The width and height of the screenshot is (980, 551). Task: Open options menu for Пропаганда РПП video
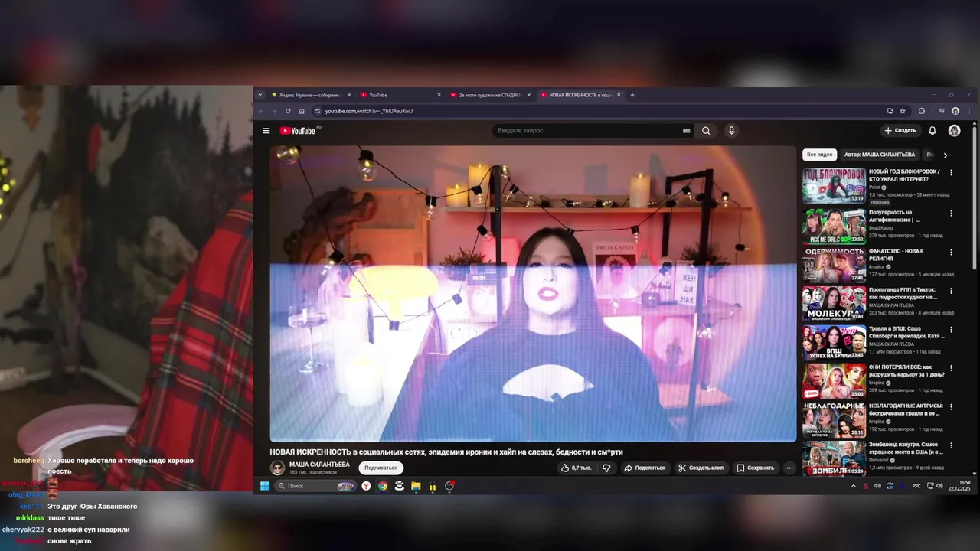[x=952, y=291]
